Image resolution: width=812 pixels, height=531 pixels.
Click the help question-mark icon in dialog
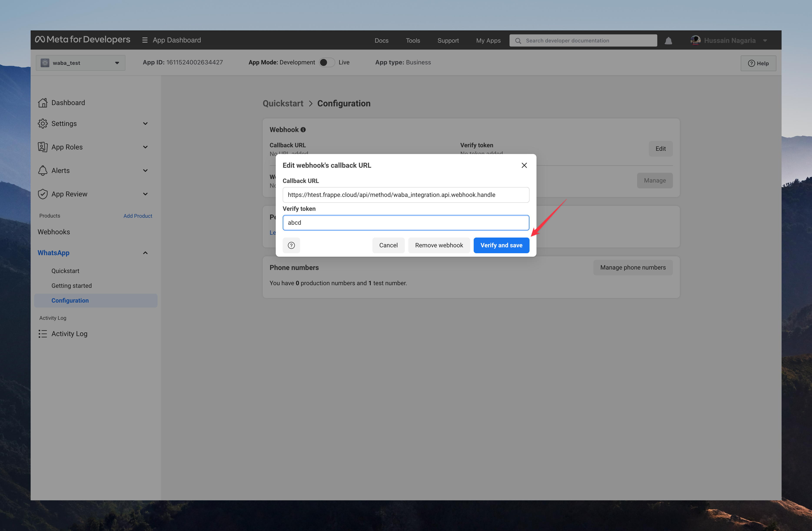tap(291, 245)
